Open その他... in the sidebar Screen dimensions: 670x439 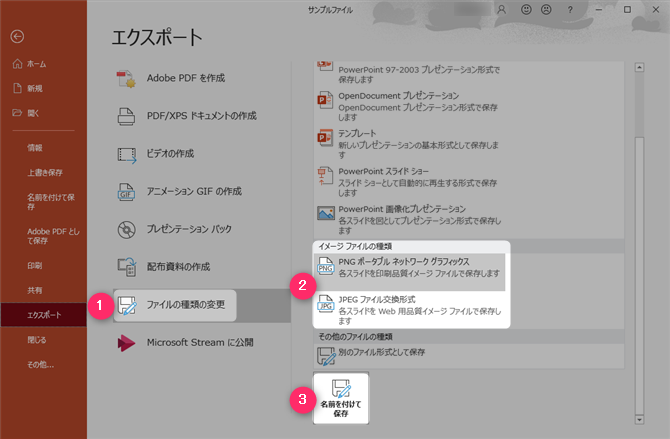point(43,365)
